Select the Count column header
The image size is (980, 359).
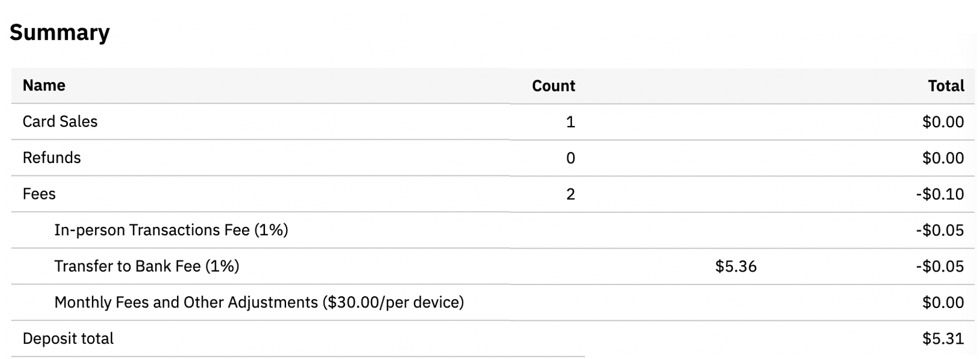553,86
